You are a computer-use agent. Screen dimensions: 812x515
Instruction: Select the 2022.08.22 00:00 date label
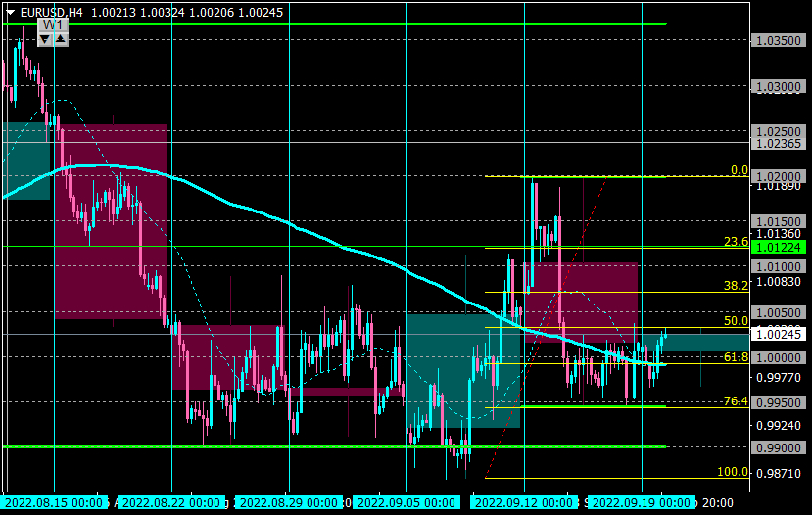pyautogui.click(x=171, y=502)
